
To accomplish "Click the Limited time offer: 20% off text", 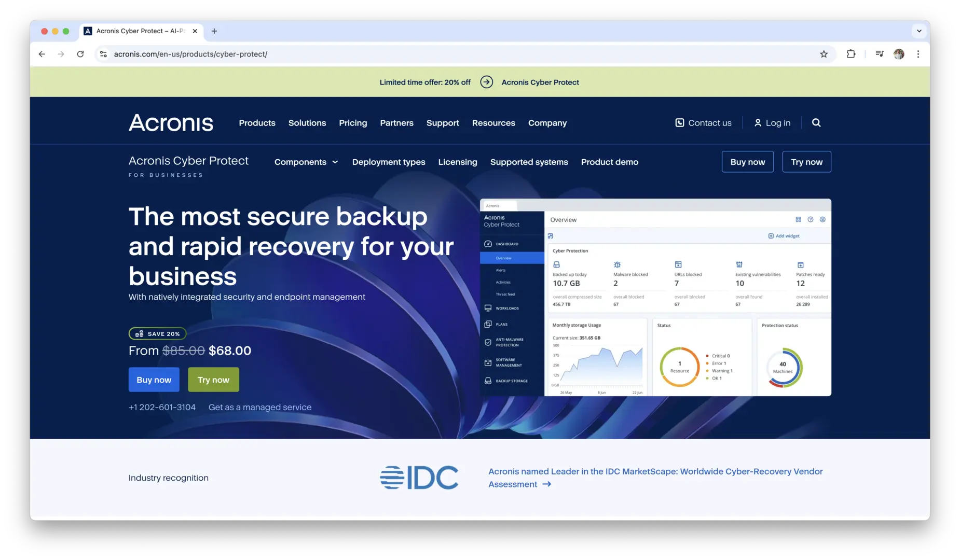I will tap(425, 82).
